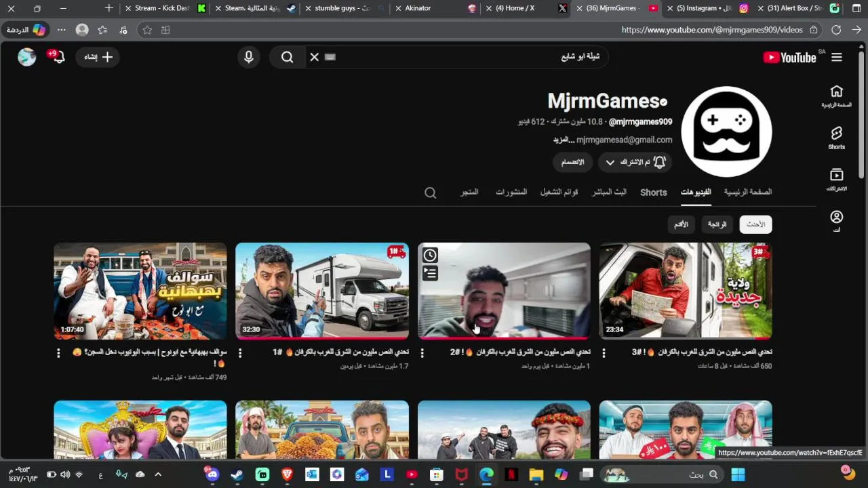Run search with the magnifier button
Screen dimensions: 868x488
[288, 58]
